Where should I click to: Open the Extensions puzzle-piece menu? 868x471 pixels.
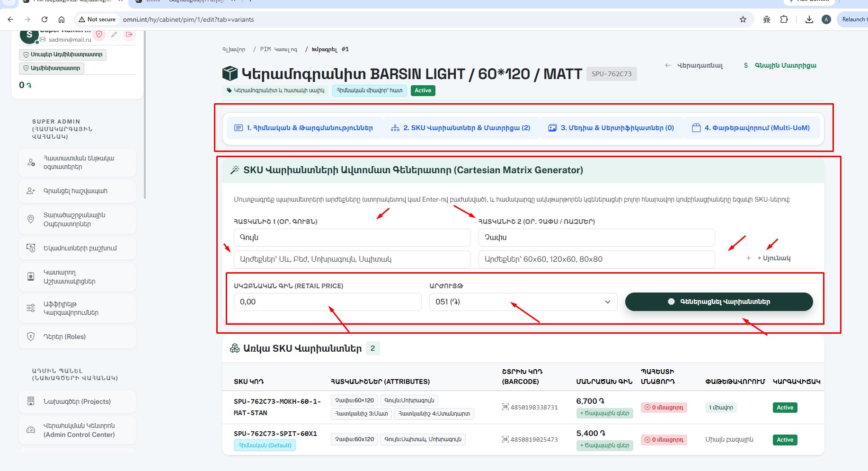pyautogui.click(x=784, y=19)
